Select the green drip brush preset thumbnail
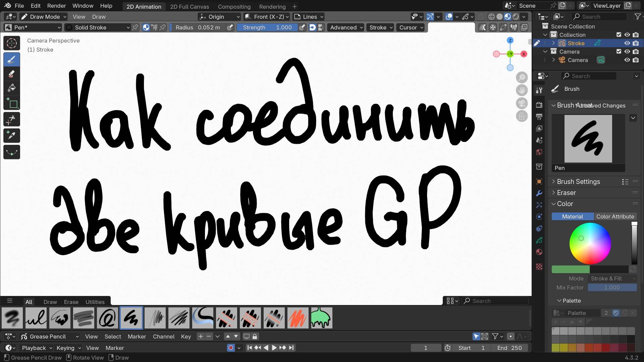This screenshot has height=362, width=644. (321, 318)
